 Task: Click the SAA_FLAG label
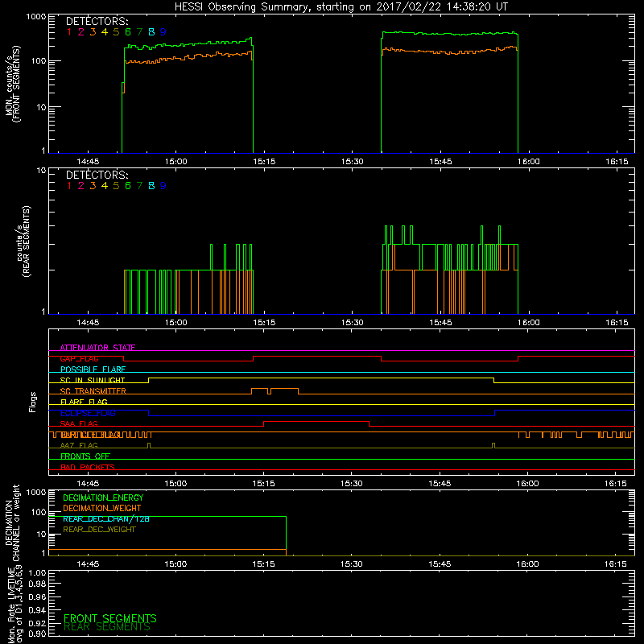coord(79,424)
